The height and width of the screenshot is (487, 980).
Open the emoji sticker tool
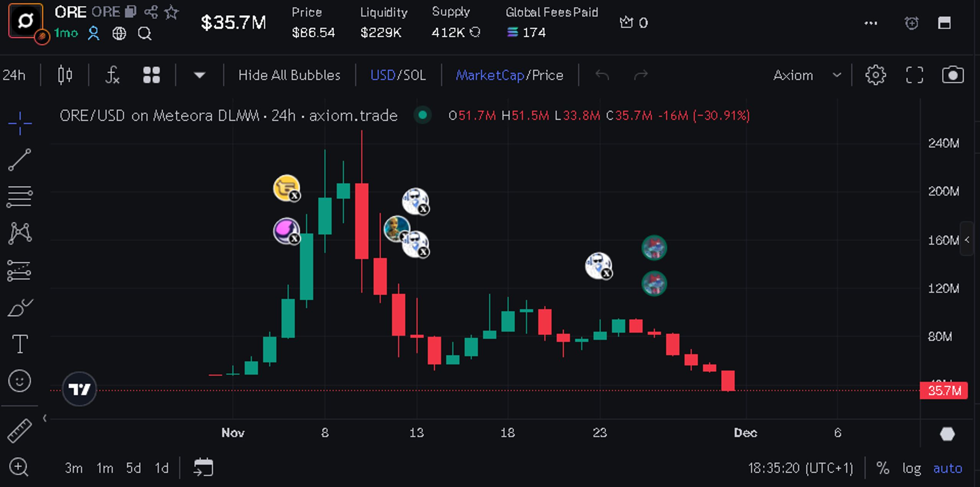pos(20,381)
